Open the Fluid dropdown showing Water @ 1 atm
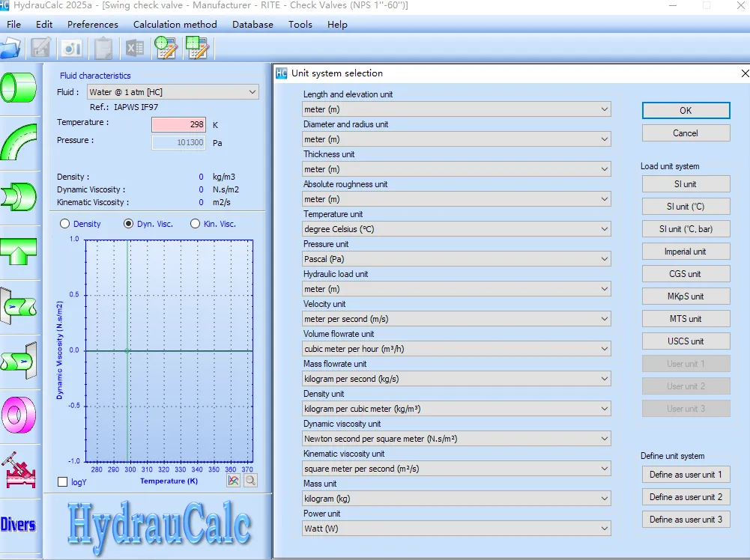The height and width of the screenshot is (560, 750). pyautogui.click(x=172, y=92)
